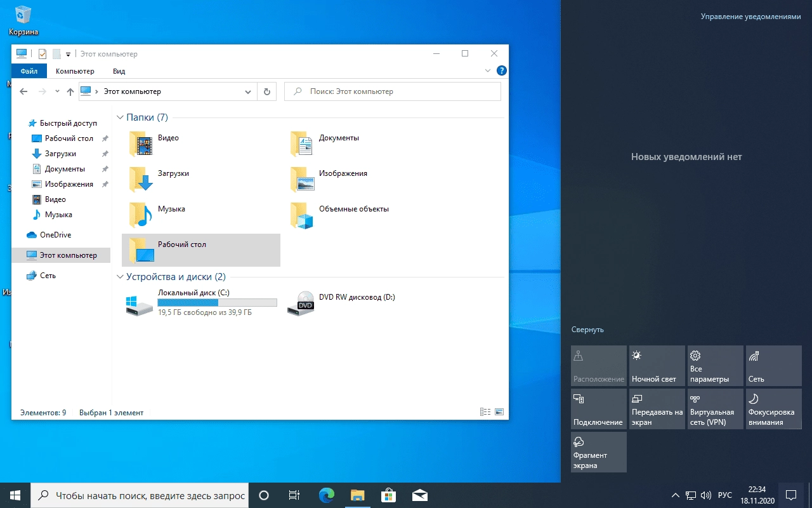812x508 pixels.
Task: Click the action center notifications button
Action: click(791, 495)
